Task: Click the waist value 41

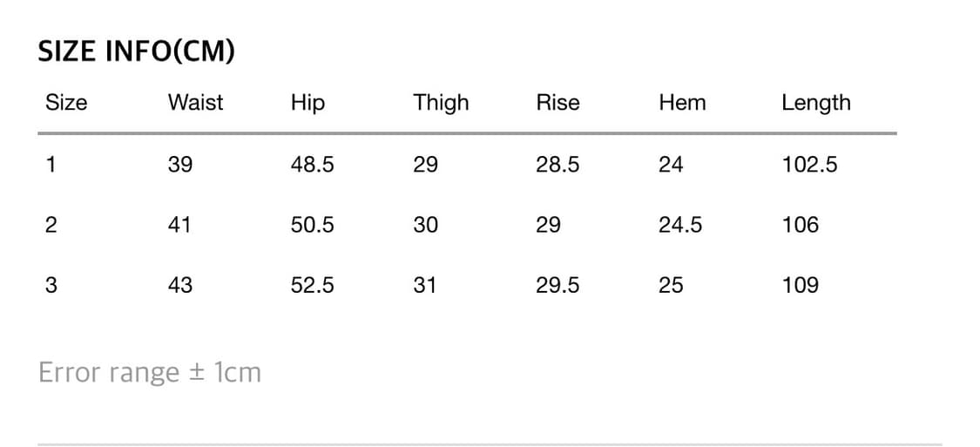Action: pos(180,225)
